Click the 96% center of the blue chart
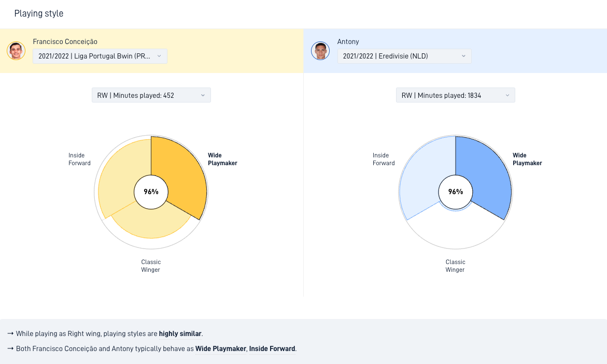This screenshot has width=607, height=364. pyautogui.click(x=456, y=192)
